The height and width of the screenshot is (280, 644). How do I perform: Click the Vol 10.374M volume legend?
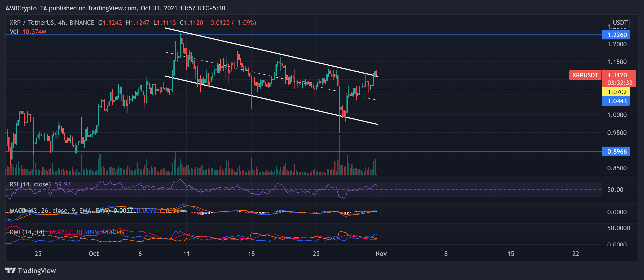click(x=28, y=32)
